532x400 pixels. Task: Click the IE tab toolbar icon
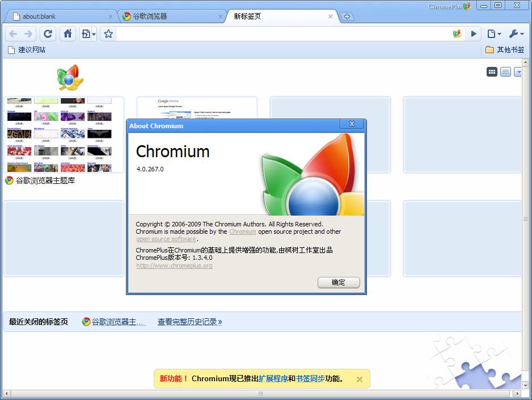point(87,33)
